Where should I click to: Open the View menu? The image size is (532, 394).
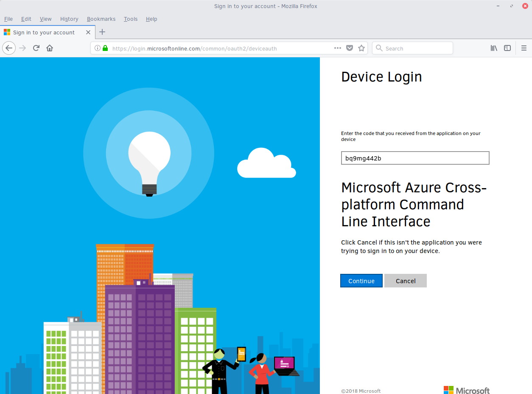coord(45,19)
